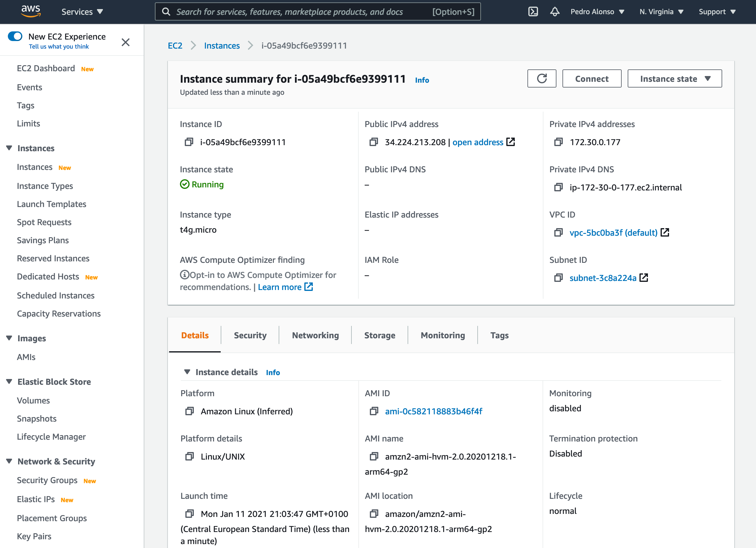The image size is (756, 548).
Task: Collapse the Elastic Block Store sidebar group
Action: coord(9,381)
